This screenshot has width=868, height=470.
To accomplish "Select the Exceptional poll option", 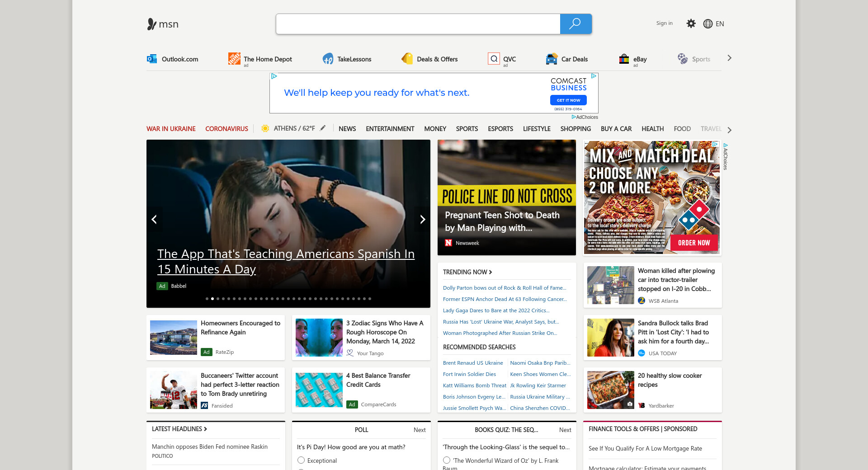I will click(301, 460).
